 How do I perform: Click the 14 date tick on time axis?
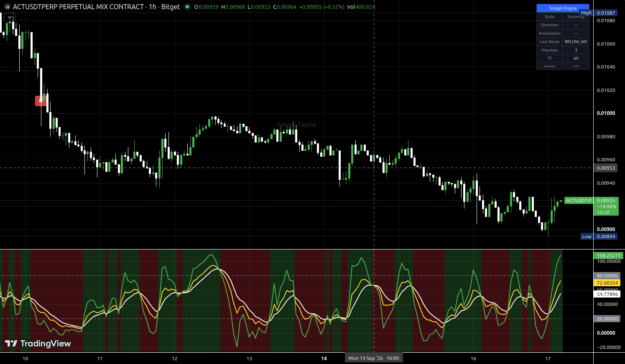324,359
